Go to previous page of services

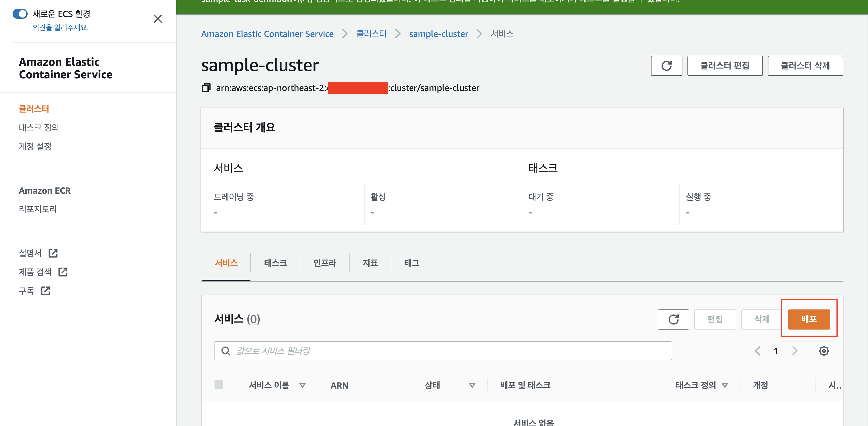[757, 351]
